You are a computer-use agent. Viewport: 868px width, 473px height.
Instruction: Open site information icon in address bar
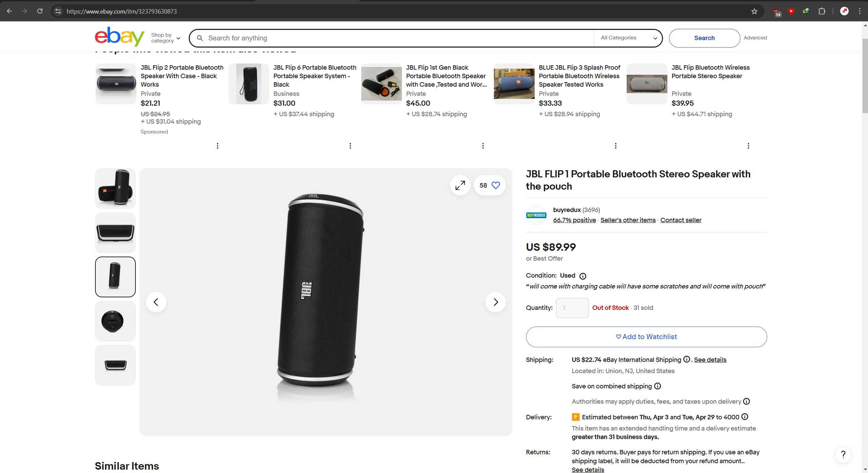tap(58, 11)
